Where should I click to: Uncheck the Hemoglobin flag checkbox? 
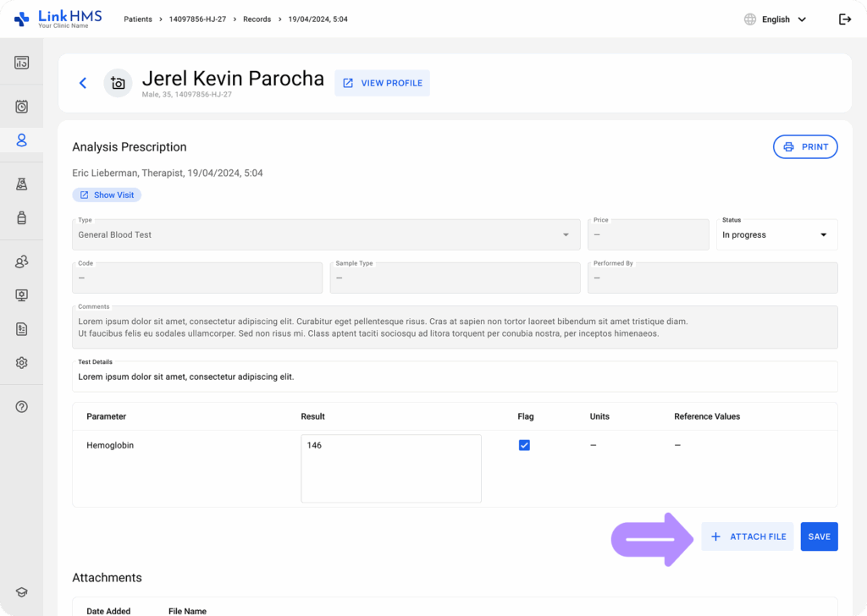click(x=524, y=445)
